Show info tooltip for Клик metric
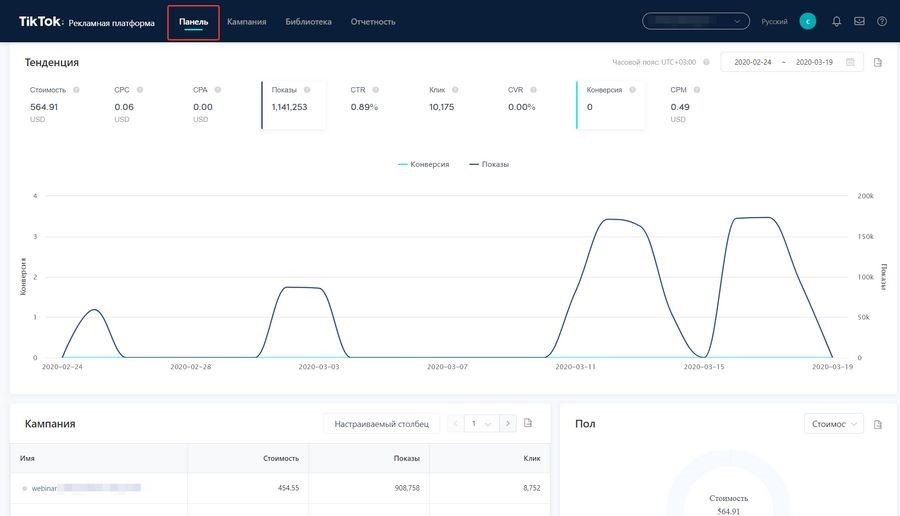Viewport: 900px width, 516px height. coord(455,90)
